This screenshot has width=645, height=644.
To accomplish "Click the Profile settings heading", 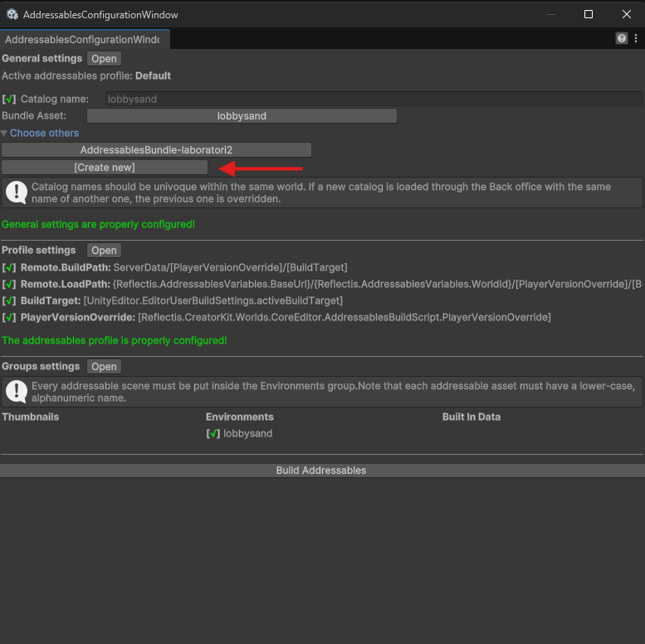I will pyautogui.click(x=39, y=250).
